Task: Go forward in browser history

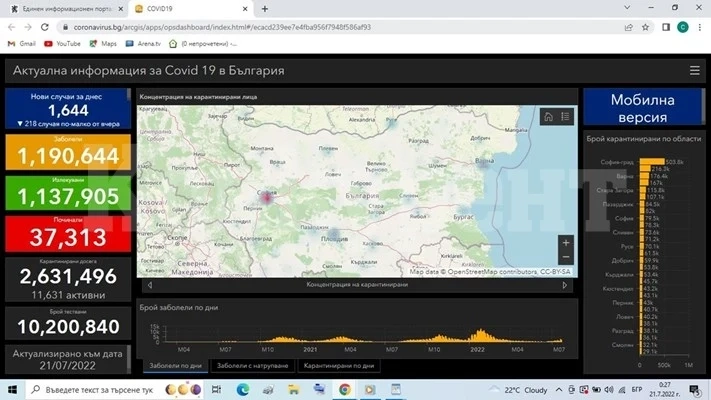Action: [28, 27]
